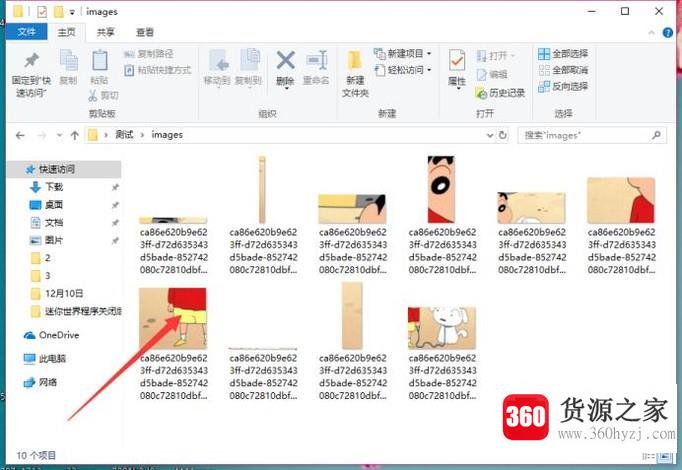Click the Rename (重命名) icon
Image resolution: width=682 pixels, height=470 pixels.
click(x=316, y=61)
